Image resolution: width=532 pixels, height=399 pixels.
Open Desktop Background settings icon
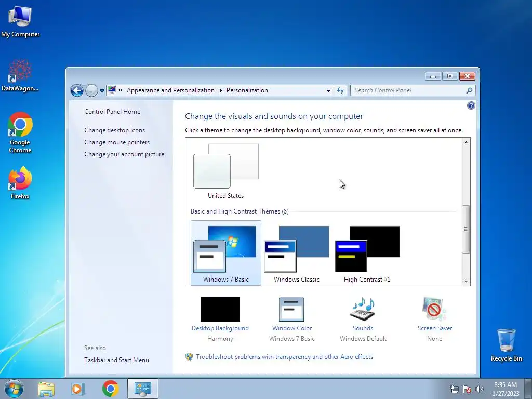tap(220, 309)
